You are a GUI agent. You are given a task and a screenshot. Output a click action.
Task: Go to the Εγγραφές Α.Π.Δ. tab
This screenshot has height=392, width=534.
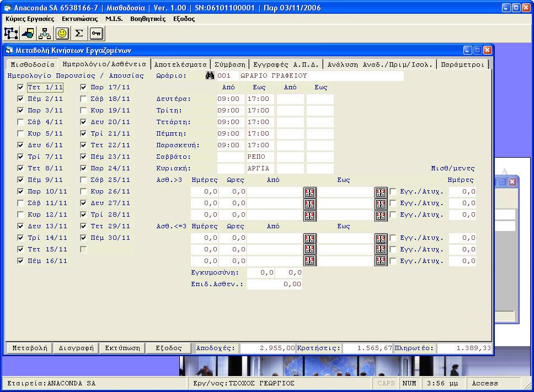286,65
